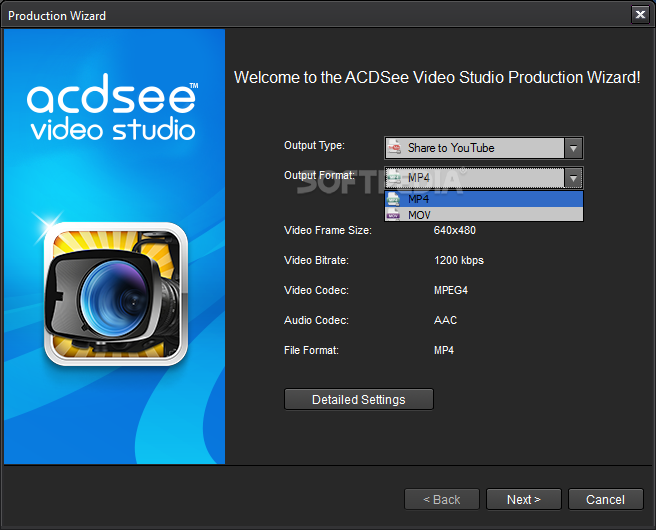Choose MP4 in the open dropdown list
Screen dimensions: 656x530
click(484, 199)
